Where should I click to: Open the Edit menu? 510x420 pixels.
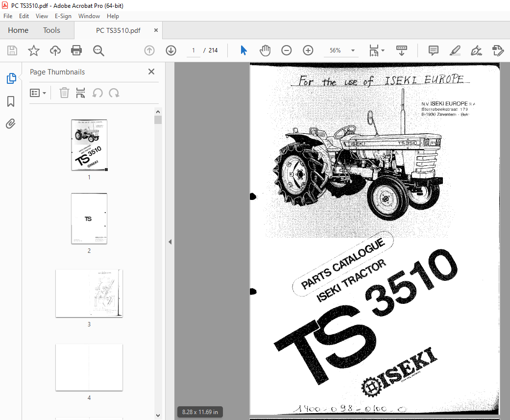(x=24, y=16)
